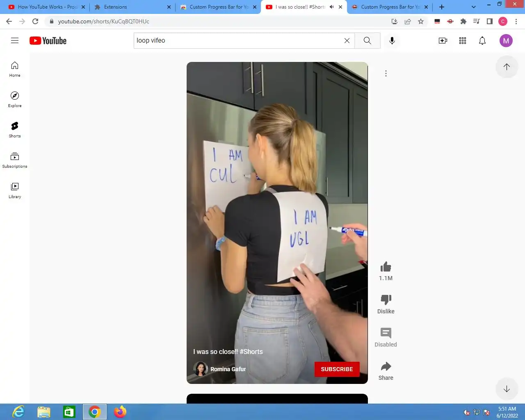
Task: Go forward in the browser
Action: 22,21
